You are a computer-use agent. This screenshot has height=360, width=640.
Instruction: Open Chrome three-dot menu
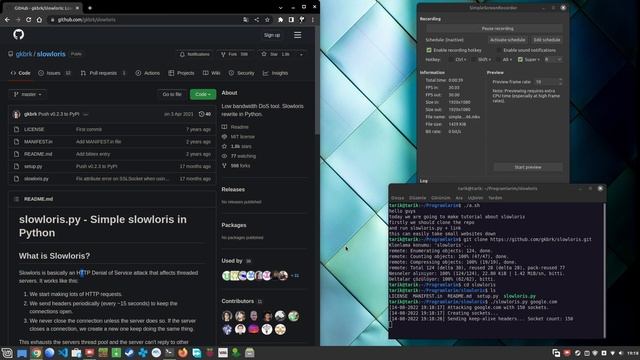point(313,20)
